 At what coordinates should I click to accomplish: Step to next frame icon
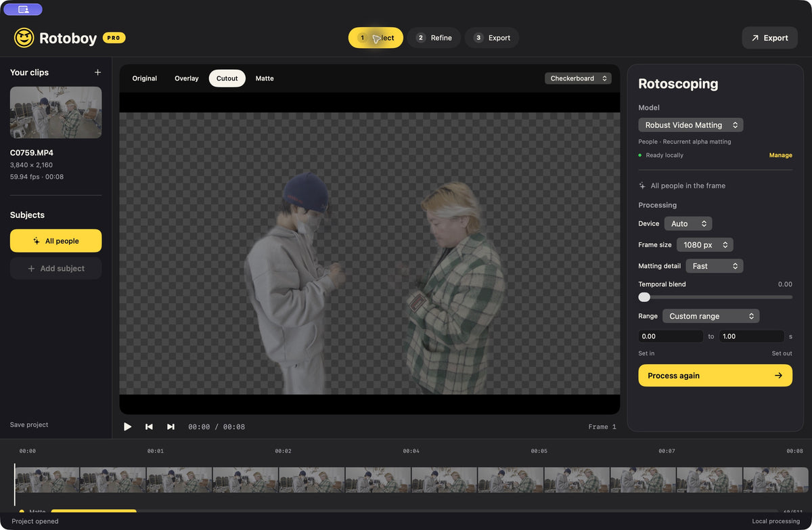[171, 426]
